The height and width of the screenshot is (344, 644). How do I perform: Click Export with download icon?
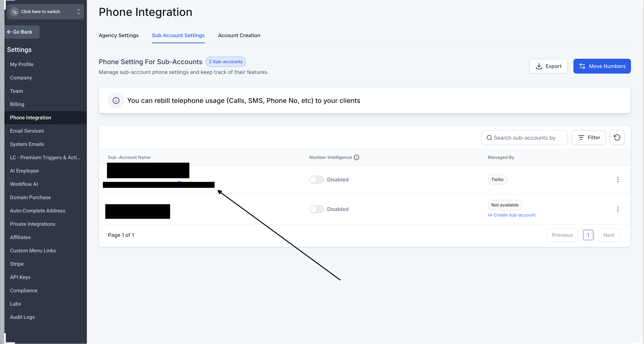548,66
